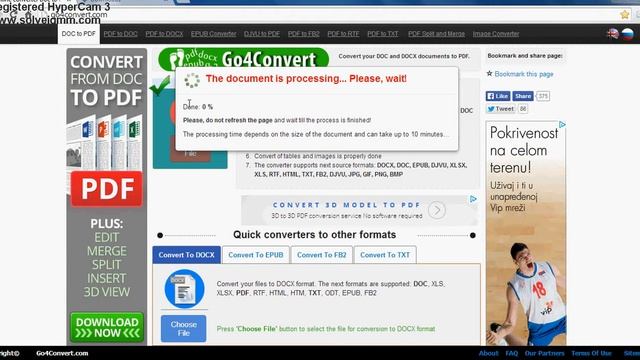Open the Pokrivenost na celom terenu ad

coord(526,233)
